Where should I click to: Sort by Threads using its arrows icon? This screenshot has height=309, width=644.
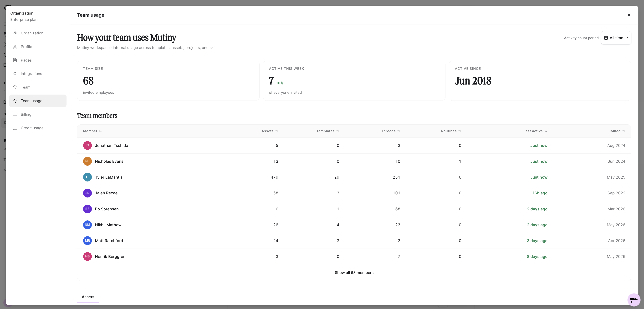pyautogui.click(x=399, y=131)
